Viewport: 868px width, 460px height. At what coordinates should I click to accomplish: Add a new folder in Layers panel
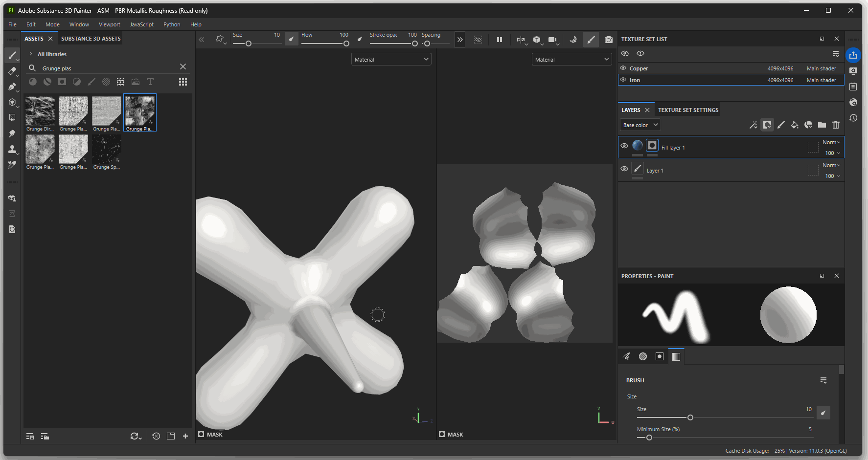[822, 125]
